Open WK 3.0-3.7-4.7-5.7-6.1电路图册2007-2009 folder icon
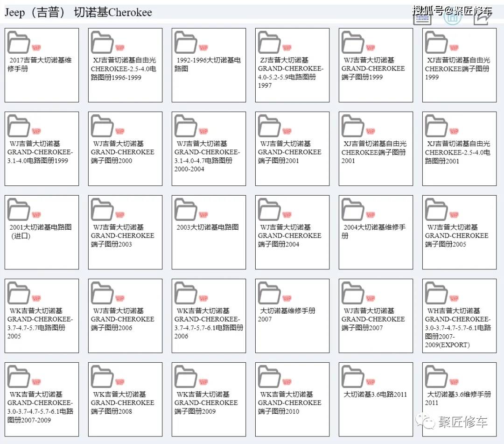This screenshot has height=444, width=504. (19, 376)
